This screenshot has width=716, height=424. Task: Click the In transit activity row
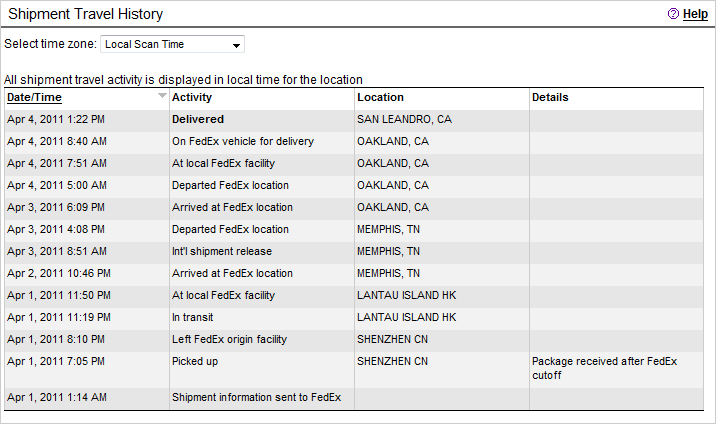(x=195, y=317)
